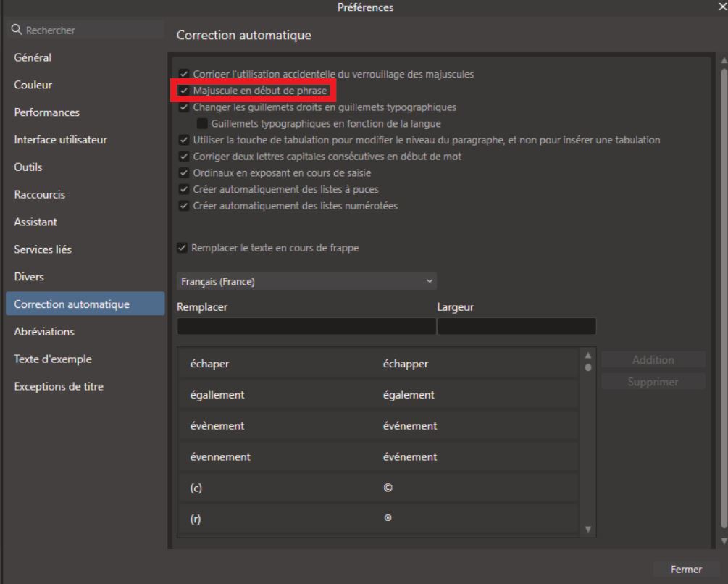
Task: Click the échapper replacement value
Action: (406, 364)
